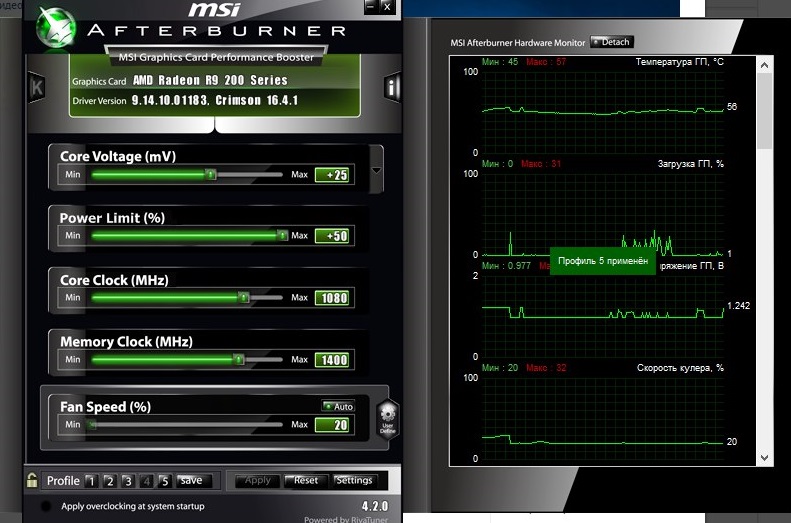Click the MSI Afterburner dragon logo
791x523 pixels.
pyautogui.click(x=56, y=28)
